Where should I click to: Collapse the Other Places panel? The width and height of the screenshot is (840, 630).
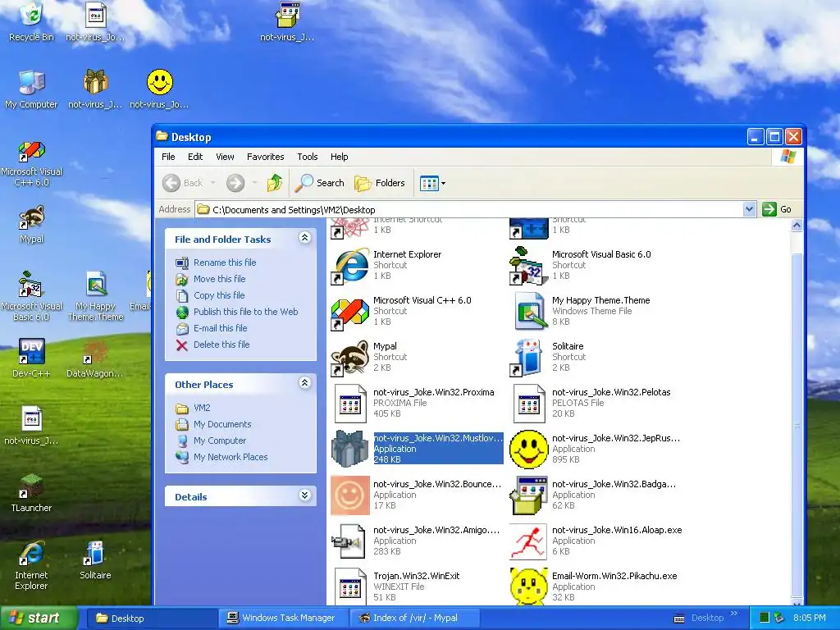click(305, 383)
